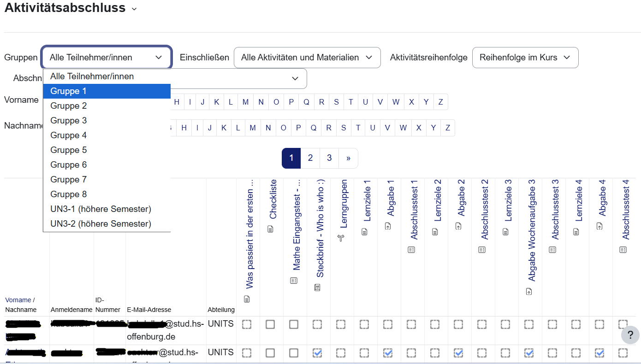Click the help question mark icon

click(630, 335)
